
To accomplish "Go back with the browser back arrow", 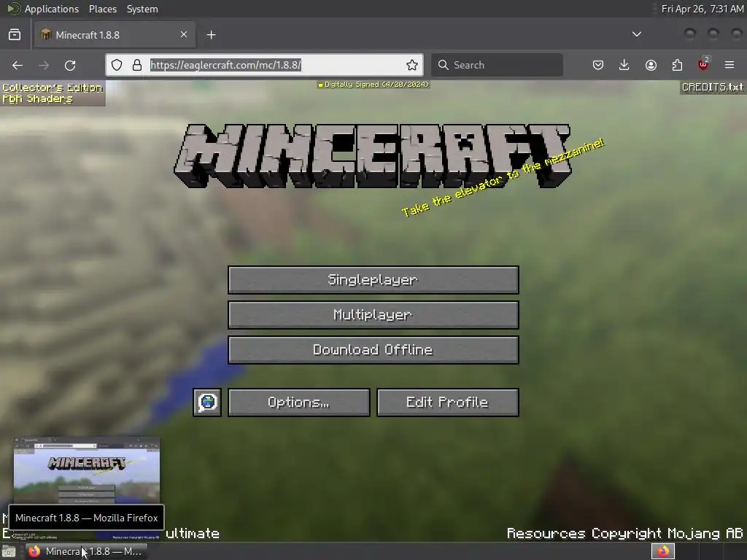I will [18, 65].
